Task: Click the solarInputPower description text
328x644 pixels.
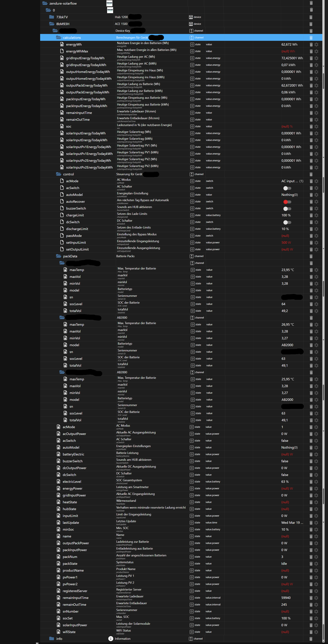Action: [133, 624]
